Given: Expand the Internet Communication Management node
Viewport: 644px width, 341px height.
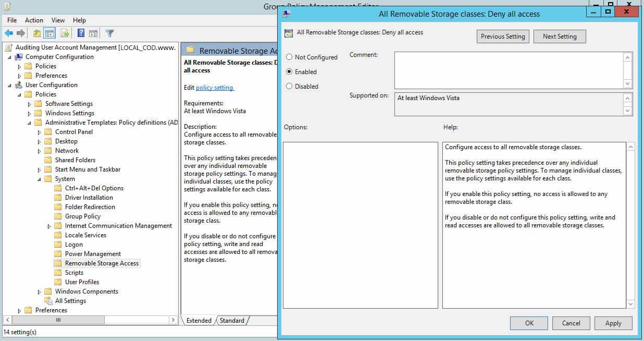Looking at the screenshot, I should coord(49,226).
